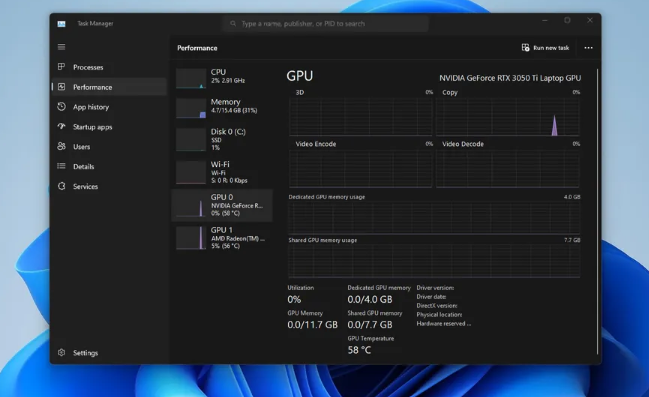Click the 0.0/11.7 GB GPU Memory value

(x=312, y=325)
